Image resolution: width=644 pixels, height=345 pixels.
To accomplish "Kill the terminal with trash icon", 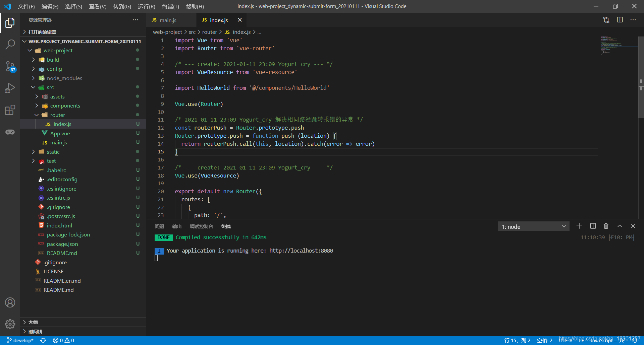I will [606, 226].
